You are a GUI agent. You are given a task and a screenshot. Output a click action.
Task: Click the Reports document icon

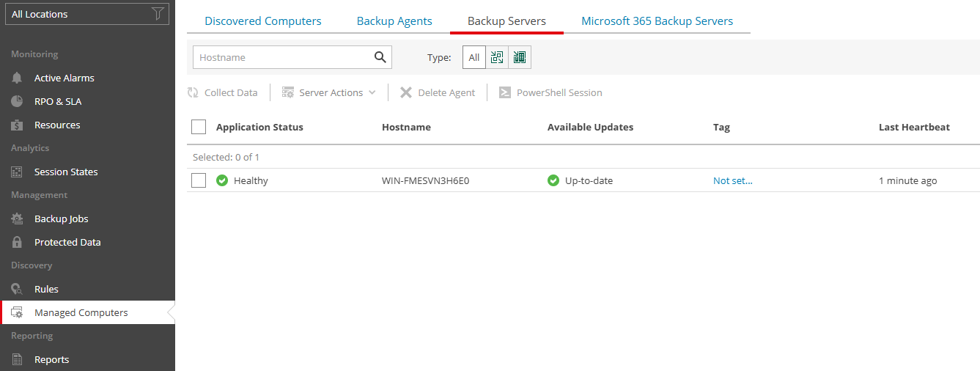coord(17,359)
